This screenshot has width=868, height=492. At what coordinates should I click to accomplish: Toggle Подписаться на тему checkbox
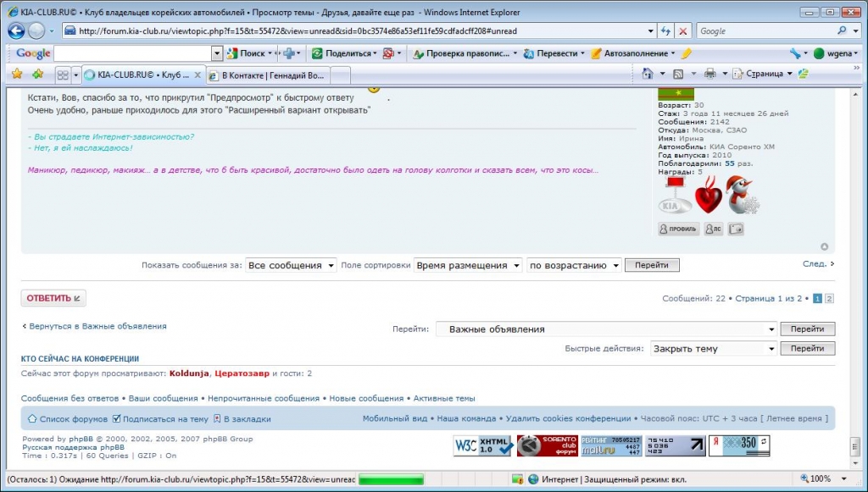tap(117, 418)
